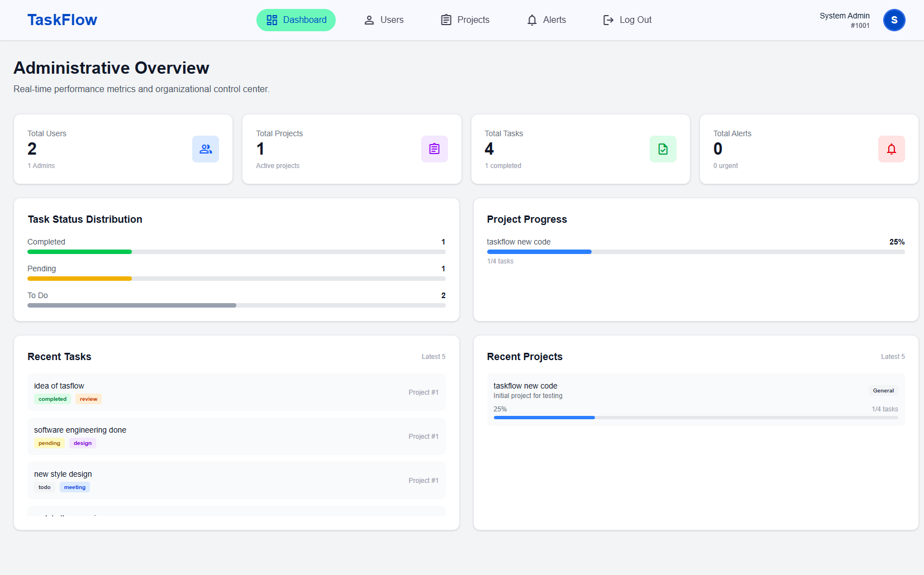924x575 pixels.
Task: Click the '1 completed' text under Total Tasks
Action: coord(503,166)
